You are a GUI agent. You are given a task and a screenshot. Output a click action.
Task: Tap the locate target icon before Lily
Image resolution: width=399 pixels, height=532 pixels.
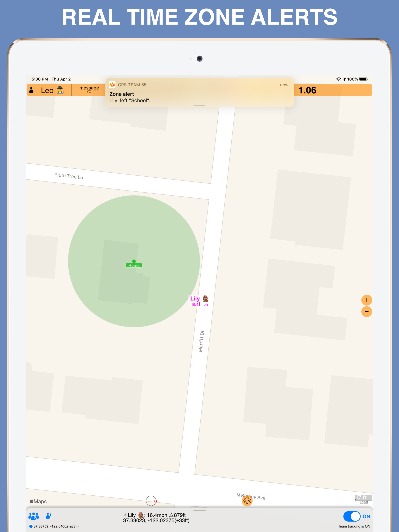tap(125, 515)
